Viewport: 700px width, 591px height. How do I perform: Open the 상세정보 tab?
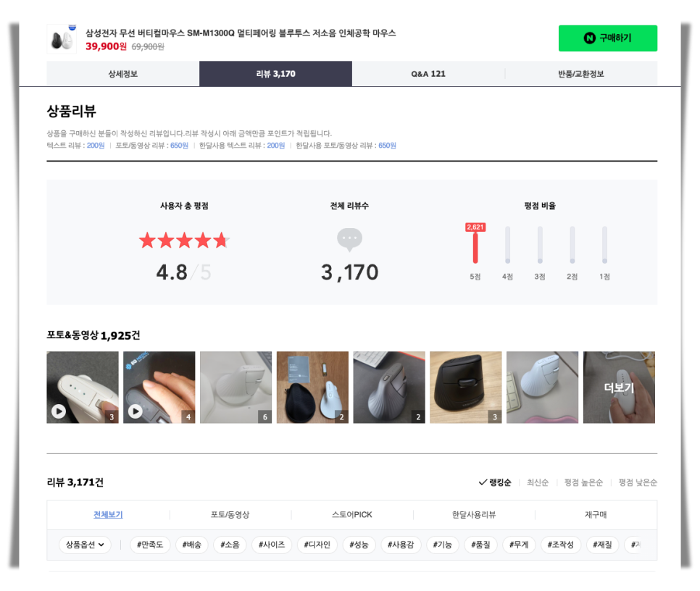pyautogui.click(x=122, y=74)
